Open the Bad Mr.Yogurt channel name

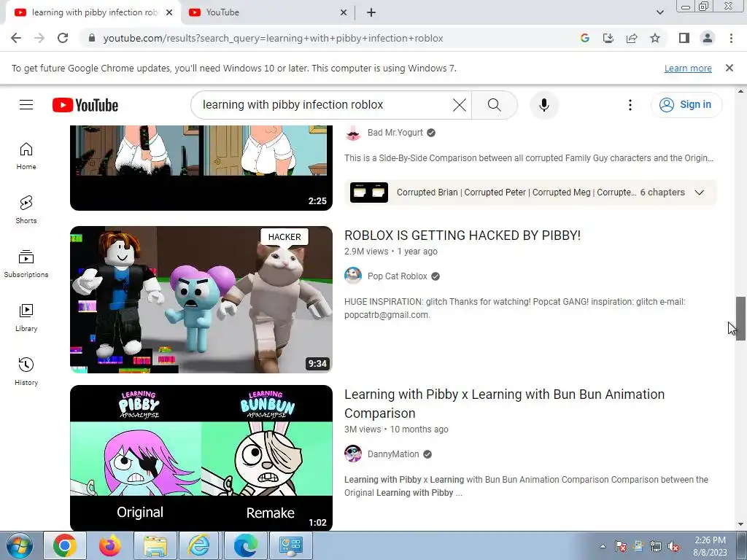[x=395, y=133]
